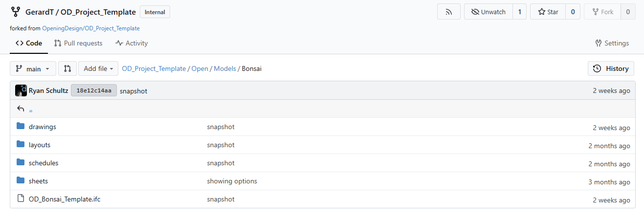Open the OpeningDesign/OD_Project_Template fork source link
Screen dimensions: 644x223
(x=91, y=28)
